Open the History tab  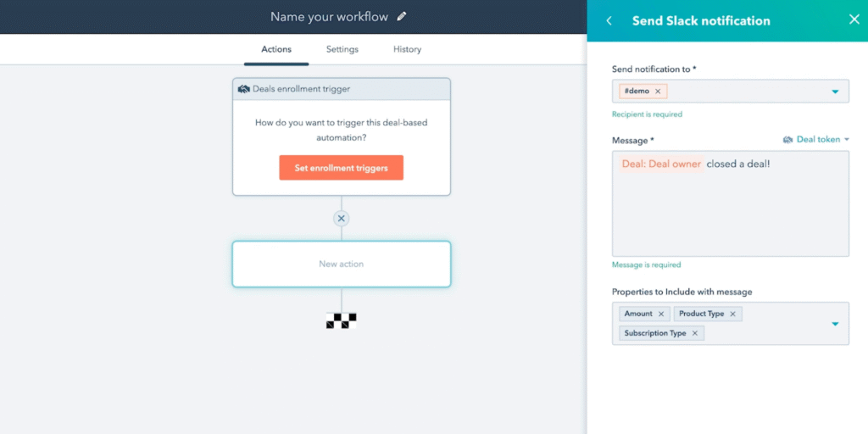pos(408,49)
